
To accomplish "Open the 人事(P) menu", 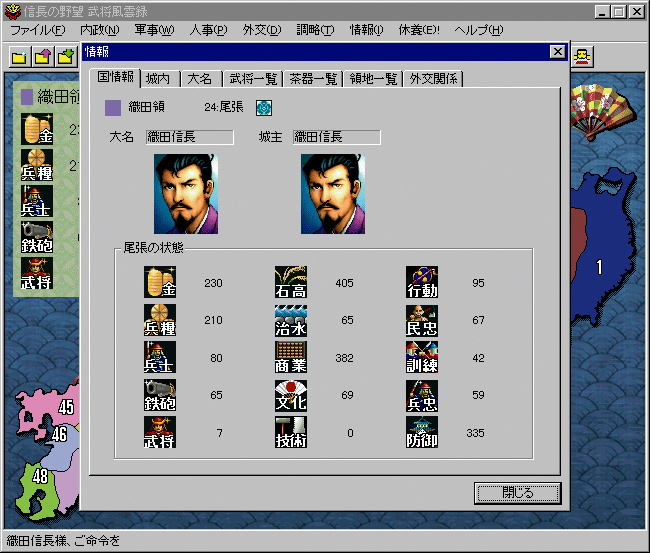I will [208, 30].
